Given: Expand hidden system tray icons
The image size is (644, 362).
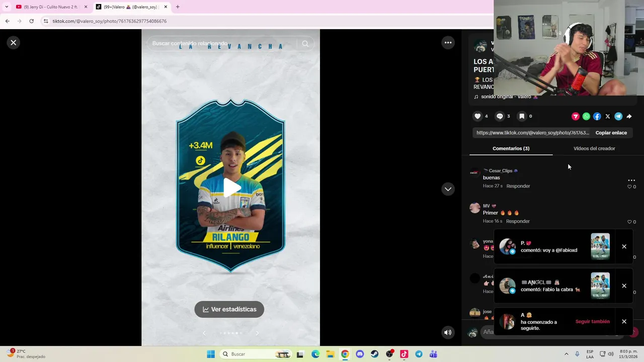Looking at the screenshot, I should pos(566,354).
